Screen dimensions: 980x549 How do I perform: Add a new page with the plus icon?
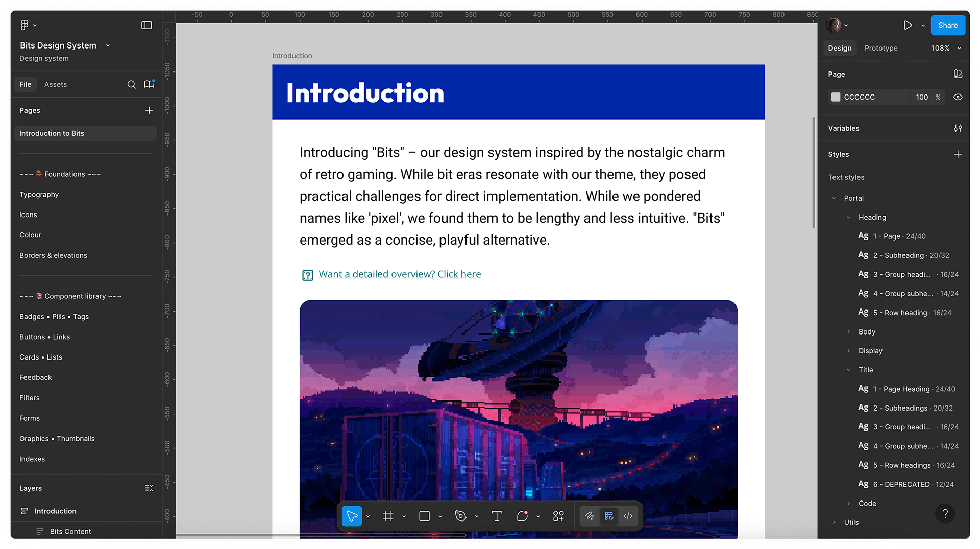(149, 110)
